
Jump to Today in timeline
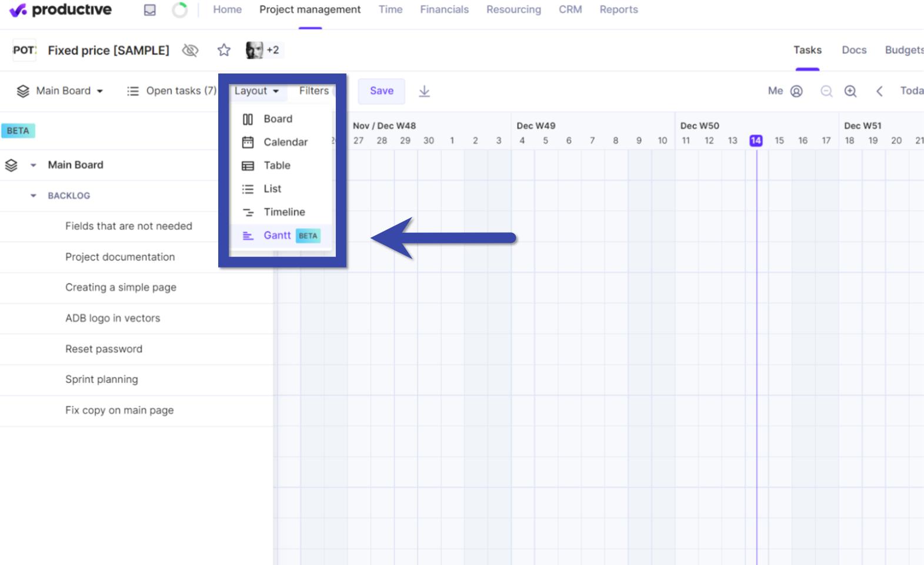[x=912, y=91]
